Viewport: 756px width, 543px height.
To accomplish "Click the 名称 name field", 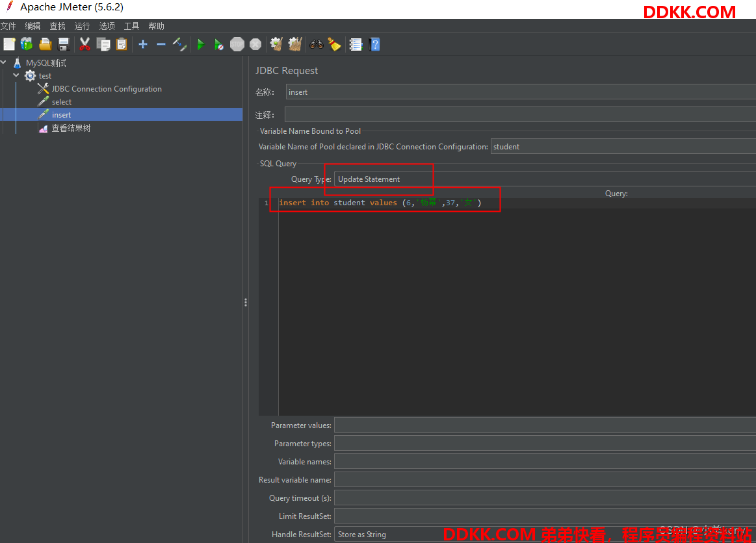I will tap(521, 92).
